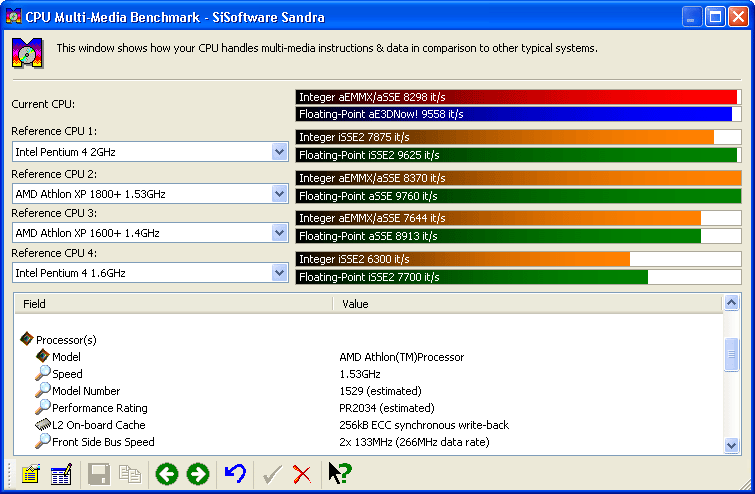Image resolution: width=755 pixels, height=494 pixels.
Task: Click the Model row chip icon
Action: [42, 356]
